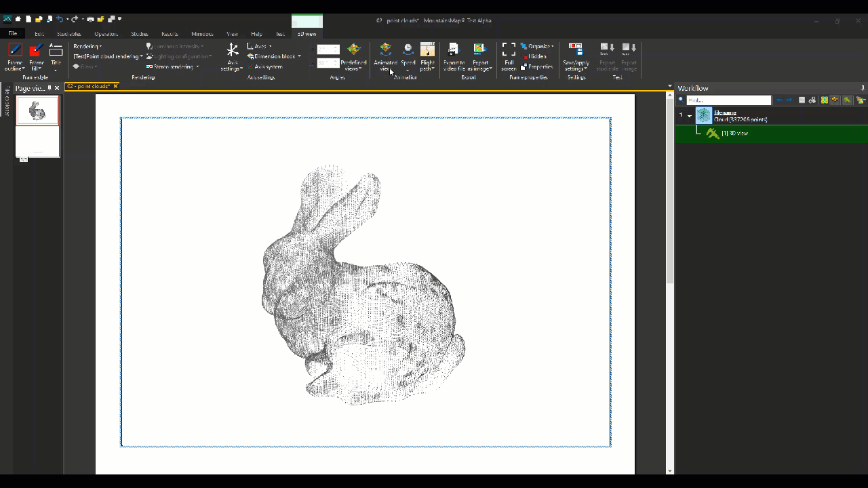Start the Animated view
This screenshot has width=868, height=488.
[385, 58]
